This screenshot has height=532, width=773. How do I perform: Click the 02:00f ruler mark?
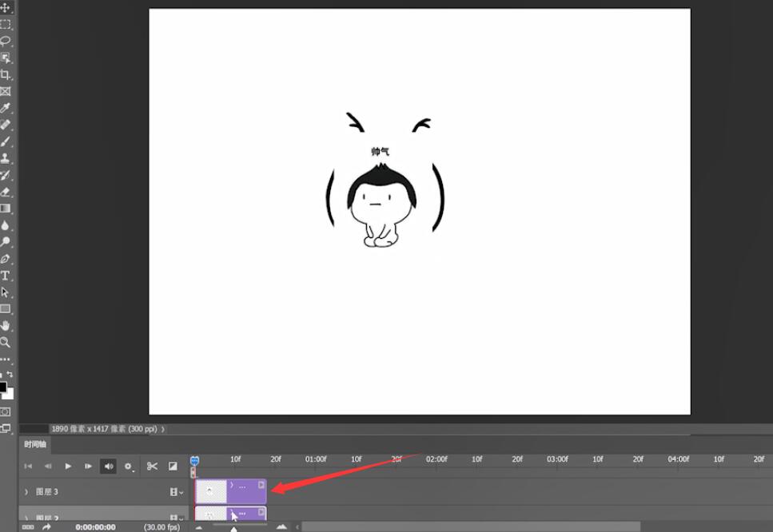[x=436, y=459]
